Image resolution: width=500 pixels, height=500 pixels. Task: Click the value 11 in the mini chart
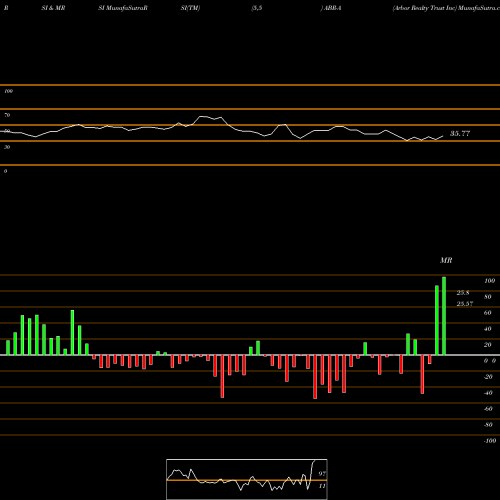pyautogui.click(x=322, y=486)
